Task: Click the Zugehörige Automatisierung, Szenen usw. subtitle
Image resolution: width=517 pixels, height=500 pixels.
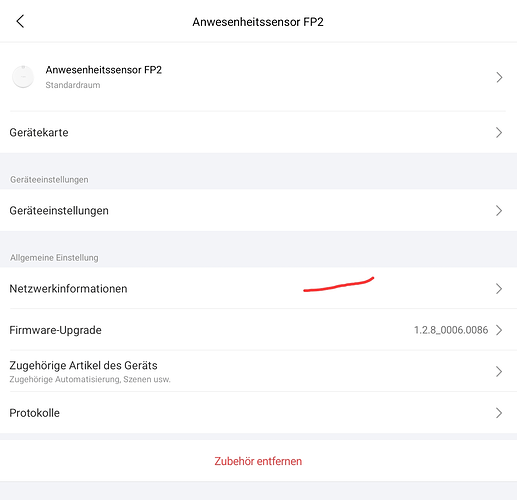Action: [90, 379]
